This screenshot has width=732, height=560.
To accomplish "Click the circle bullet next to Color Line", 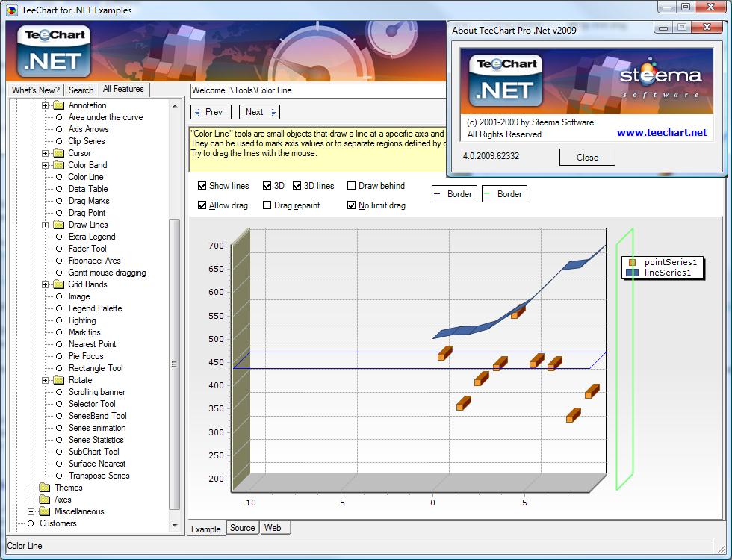I will click(x=59, y=177).
